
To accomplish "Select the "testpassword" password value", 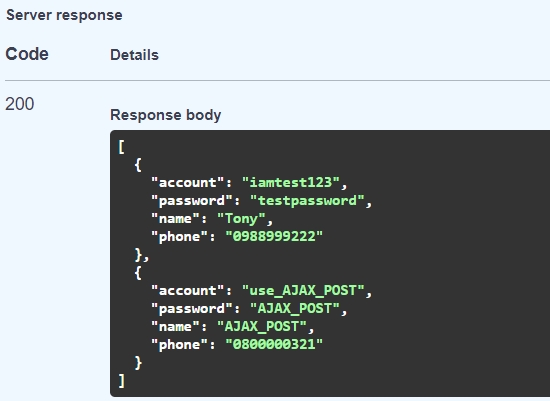I will (307, 201).
